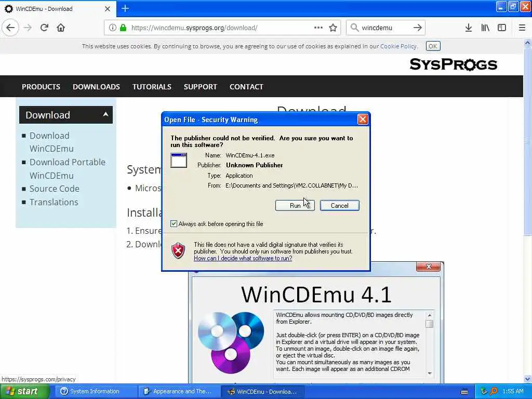
Task: Click the WinCDEmu discs logo image
Action: tap(231, 342)
